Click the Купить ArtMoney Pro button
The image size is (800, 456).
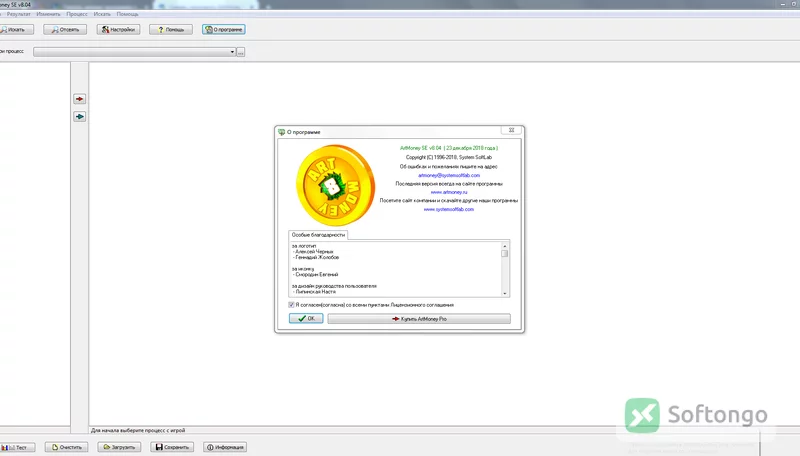click(419, 319)
